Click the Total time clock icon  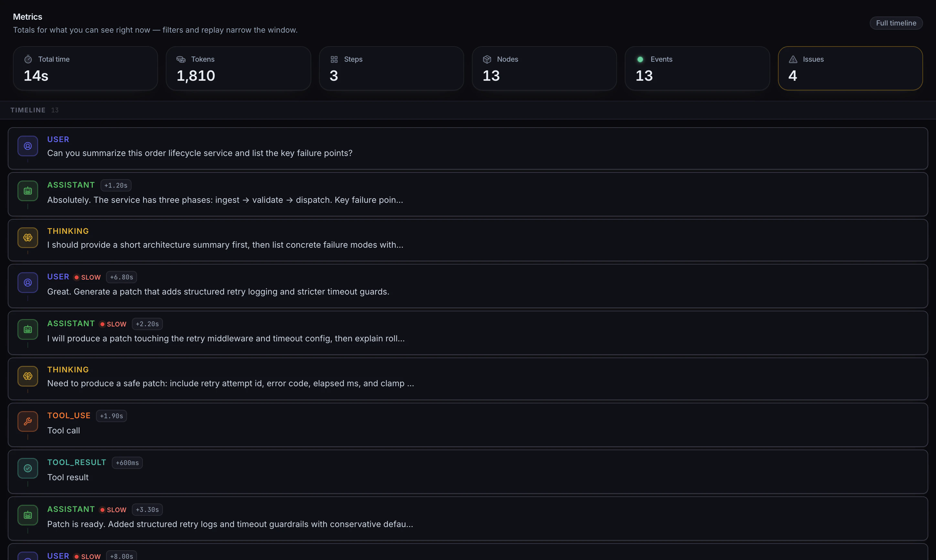[x=28, y=59]
